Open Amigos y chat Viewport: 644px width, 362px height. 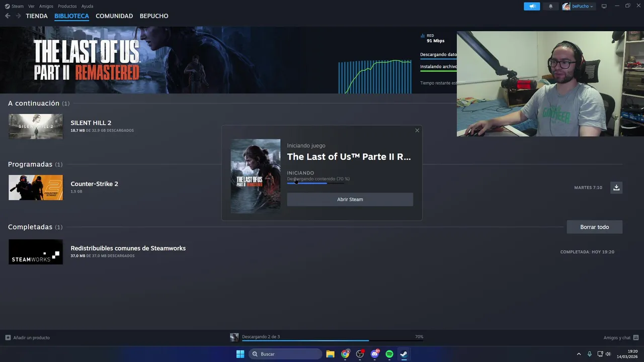(x=621, y=338)
